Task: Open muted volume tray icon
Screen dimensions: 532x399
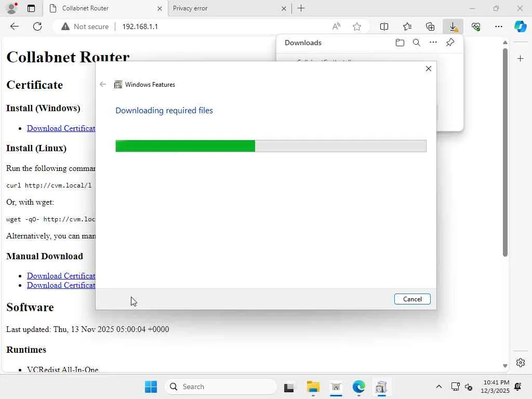Action: tap(469, 387)
